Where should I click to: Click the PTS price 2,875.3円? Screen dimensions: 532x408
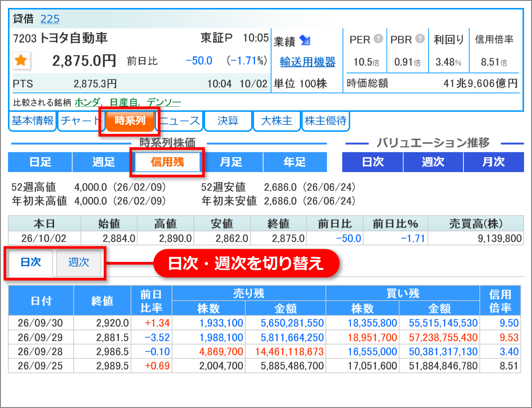[x=95, y=84]
